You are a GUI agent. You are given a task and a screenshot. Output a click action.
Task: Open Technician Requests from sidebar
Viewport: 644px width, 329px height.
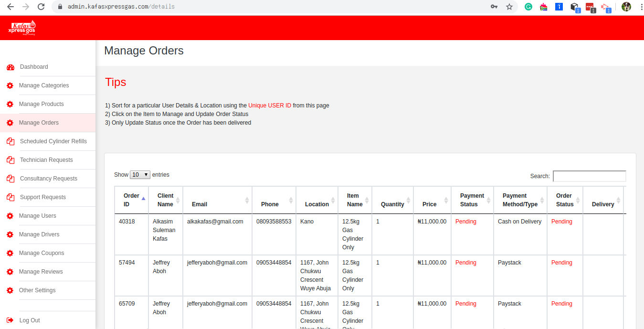(46, 160)
